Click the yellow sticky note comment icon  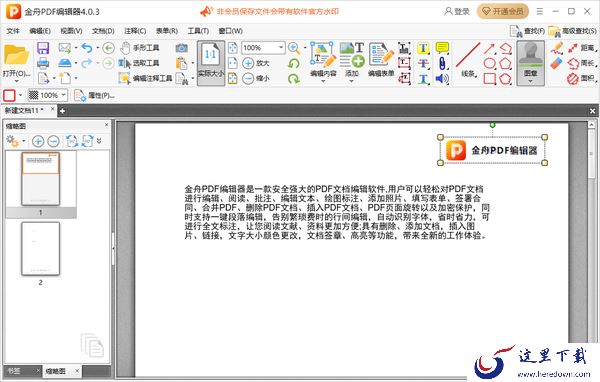point(442,47)
